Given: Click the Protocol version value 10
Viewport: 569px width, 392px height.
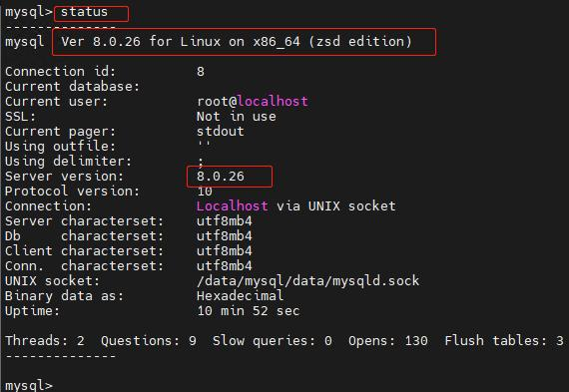Looking at the screenshot, I should pyautogui.click(x=205, y=192).
